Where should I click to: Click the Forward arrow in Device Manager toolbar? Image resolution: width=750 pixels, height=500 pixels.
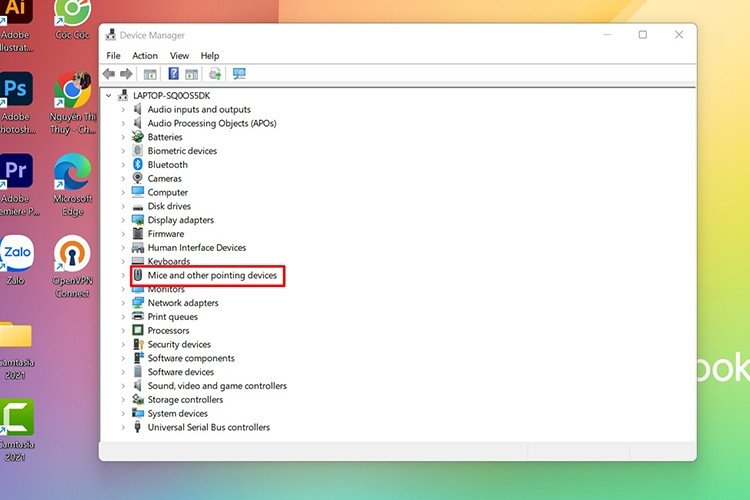pos(126,74)
